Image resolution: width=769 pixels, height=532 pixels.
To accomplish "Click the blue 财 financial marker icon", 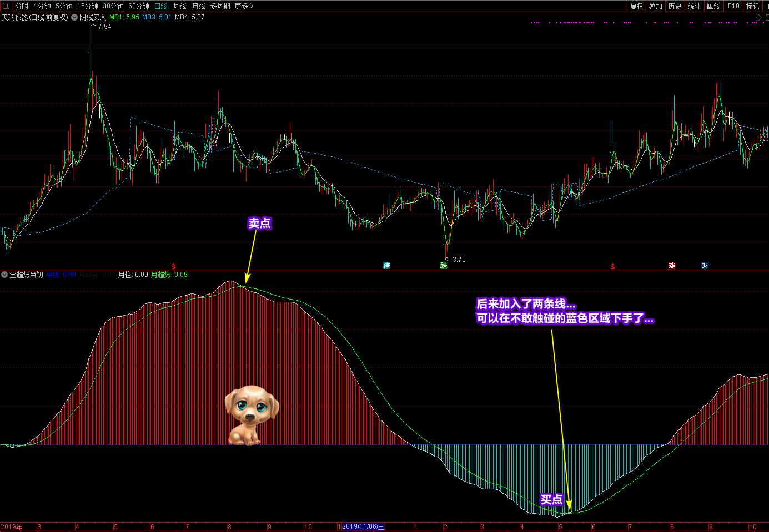I will coord(705,266).
